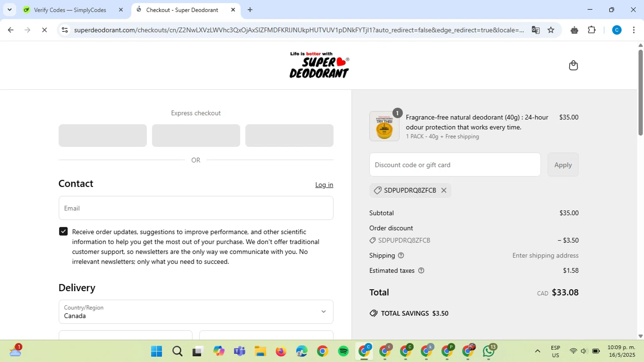The width and height of the screenshot is (644, 362).
Task: Open the extensions puzzle icon
Action: coord(592,30)
